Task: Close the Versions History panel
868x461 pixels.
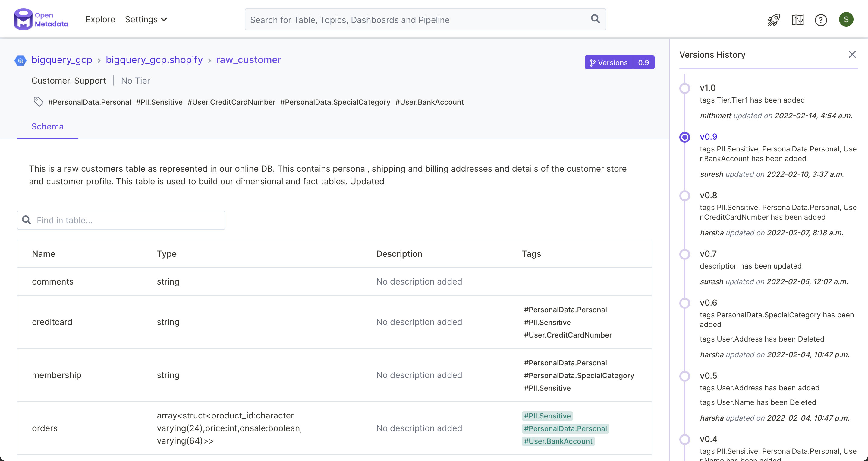Action: point(852,55)
